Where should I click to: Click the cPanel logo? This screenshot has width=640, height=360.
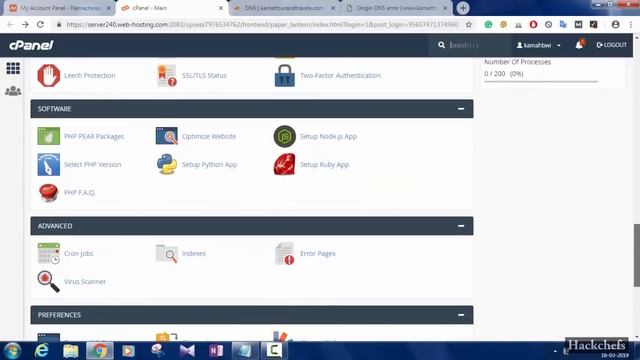pos(31,45)
